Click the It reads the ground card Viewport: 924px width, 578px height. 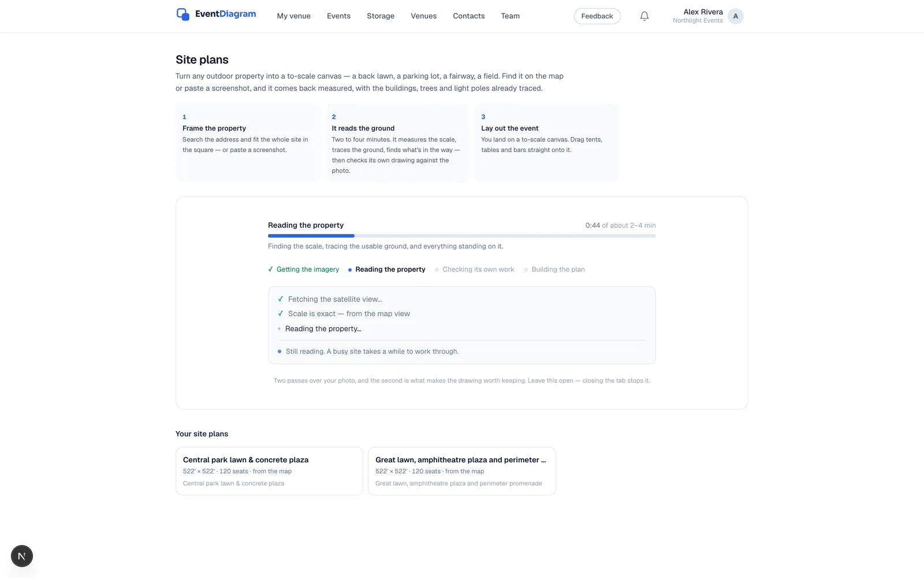coord(397,143)
